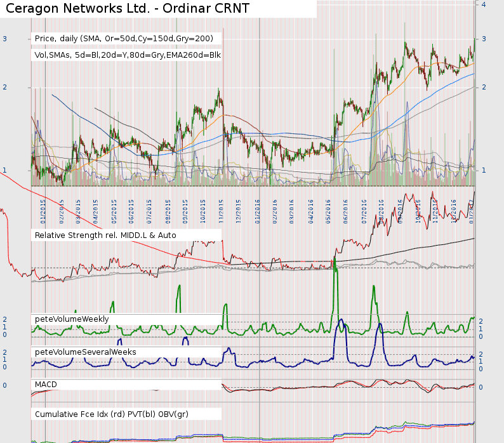
Task: Click the MACD zero label on right axis
Action: point(481,387)
